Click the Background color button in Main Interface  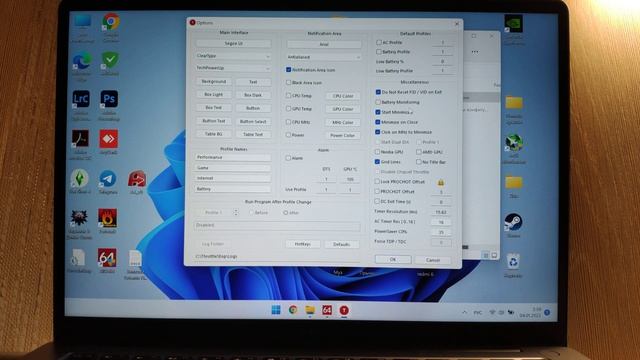pos(214,82)
